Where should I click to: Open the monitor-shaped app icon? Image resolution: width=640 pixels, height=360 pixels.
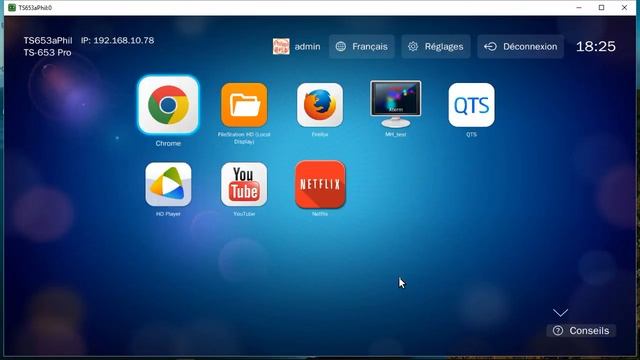(x=396, y=104)
